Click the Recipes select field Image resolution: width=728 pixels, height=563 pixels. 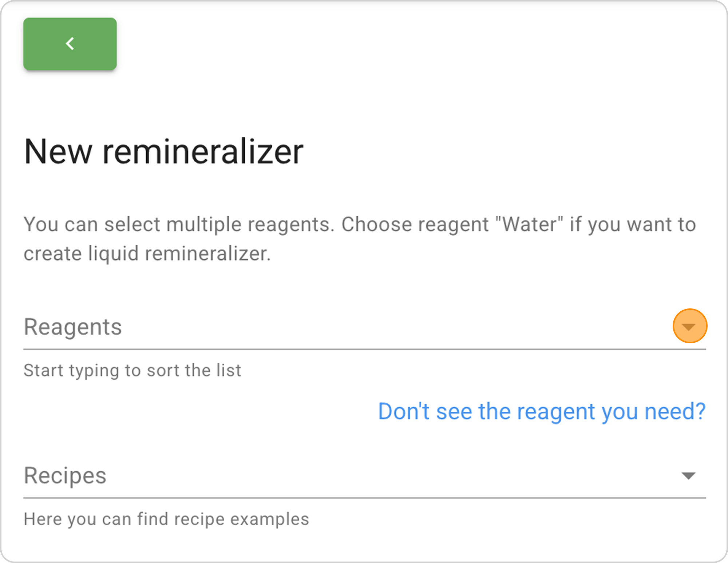tap(328, 476)
